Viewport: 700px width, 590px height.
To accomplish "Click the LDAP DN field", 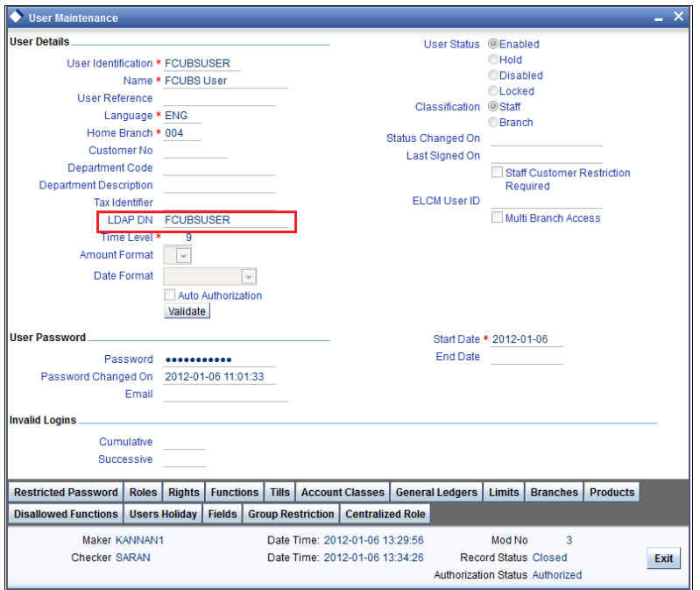I will pos(225,220).
